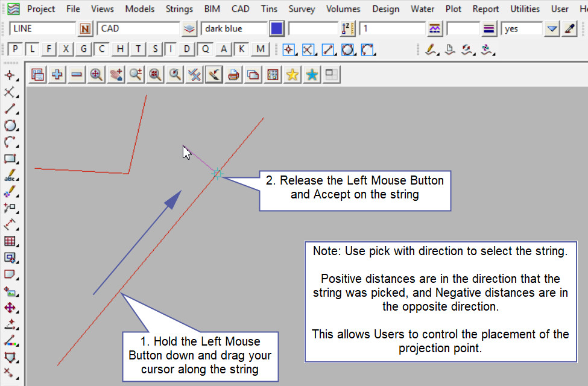Viewport: 588px width, 386px height.
Task: Click the printer plot icon
Action: pyautogui.click(x=233, y=75)
